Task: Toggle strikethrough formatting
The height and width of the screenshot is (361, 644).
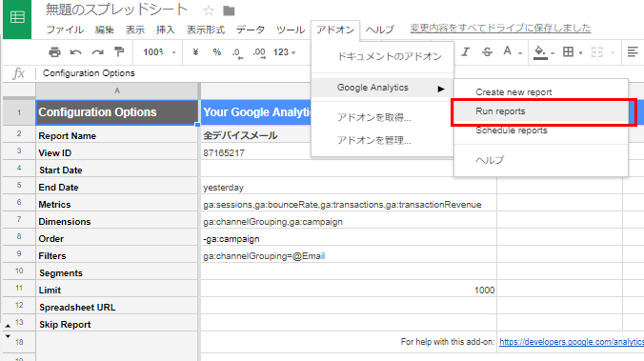Action: point(487,52)
